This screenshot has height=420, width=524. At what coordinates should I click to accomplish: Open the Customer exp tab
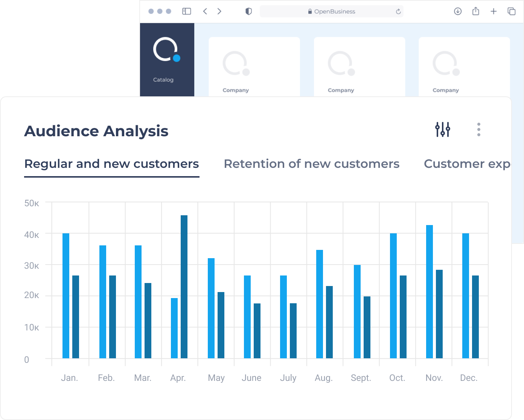click(468, 164)
